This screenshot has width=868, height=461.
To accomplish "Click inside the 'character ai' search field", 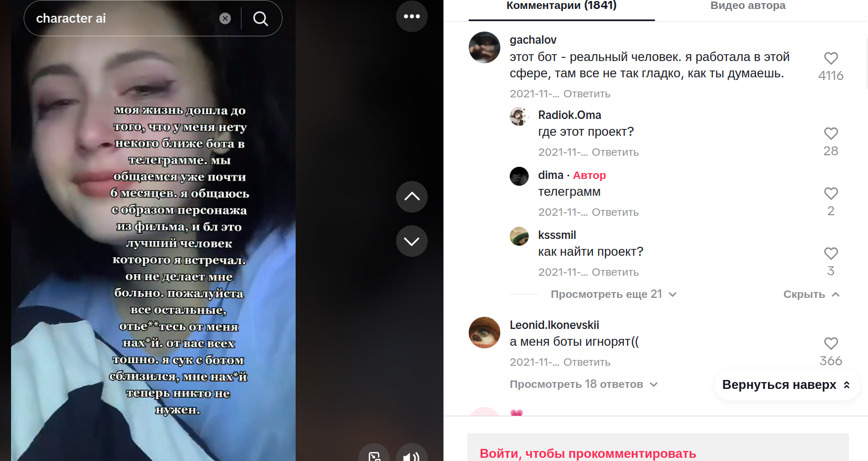I will 126,18.
